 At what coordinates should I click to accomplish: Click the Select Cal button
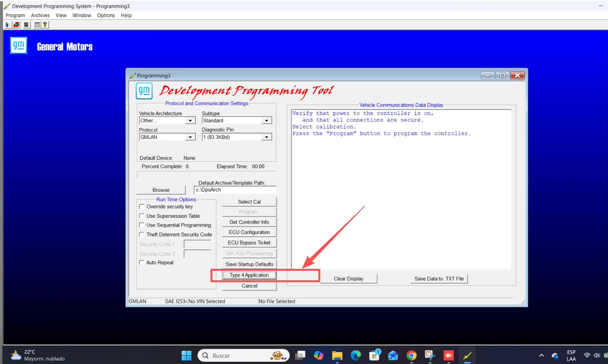click(249, 201)
